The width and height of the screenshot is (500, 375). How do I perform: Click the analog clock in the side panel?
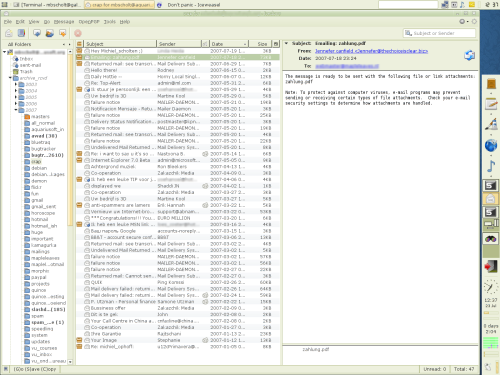click(x=490, y=288)
